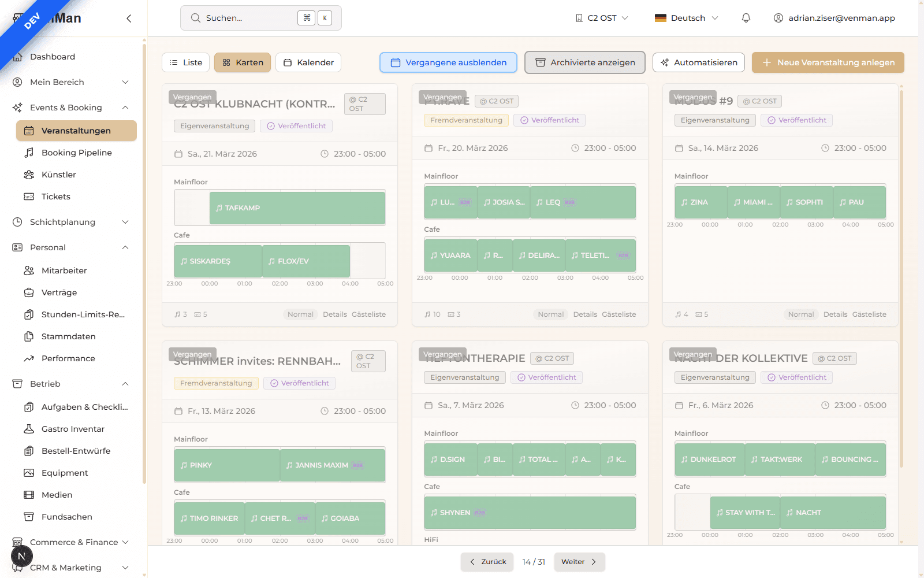The width and height of the screenshot is (924, 578).
Task: Click the Fundsachen archive box icon
Action: (x=29, y=517)
